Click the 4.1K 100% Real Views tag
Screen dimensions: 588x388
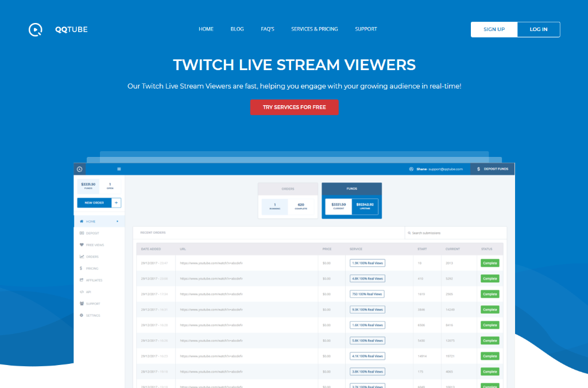click(367, 356)
